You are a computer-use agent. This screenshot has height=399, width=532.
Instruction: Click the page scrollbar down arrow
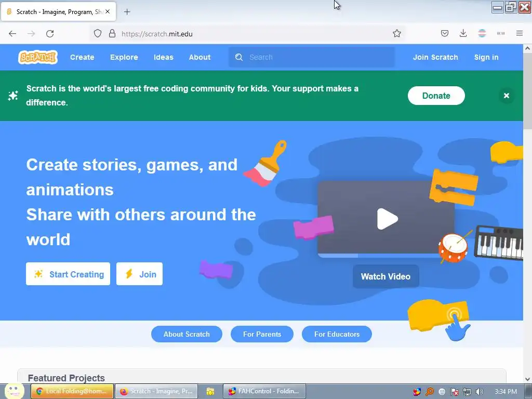527,379
